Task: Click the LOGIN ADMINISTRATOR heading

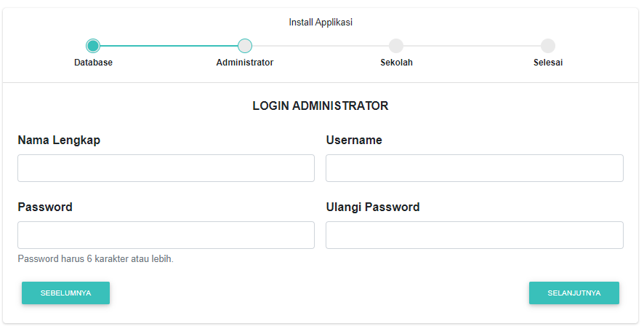Action: click(321, 106)
